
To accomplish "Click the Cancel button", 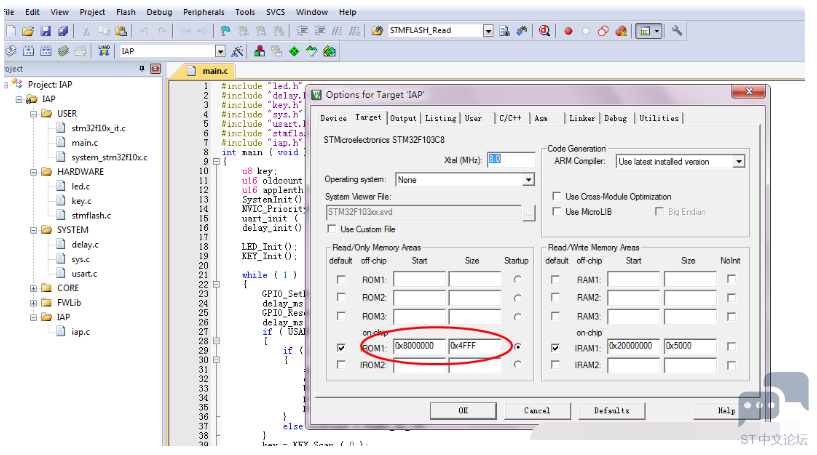I will pyautogui.click(x=537, y=411).
